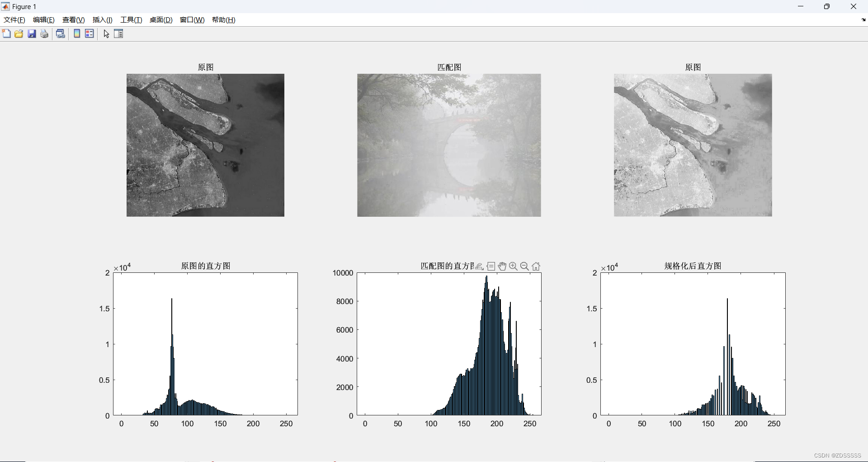Minimize the Figure 1 window
868x462 pixels.
[x=801, y=6]
